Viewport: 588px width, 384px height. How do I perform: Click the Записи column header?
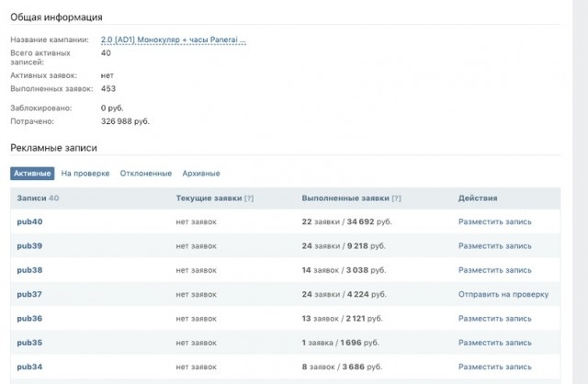point(31,198)
